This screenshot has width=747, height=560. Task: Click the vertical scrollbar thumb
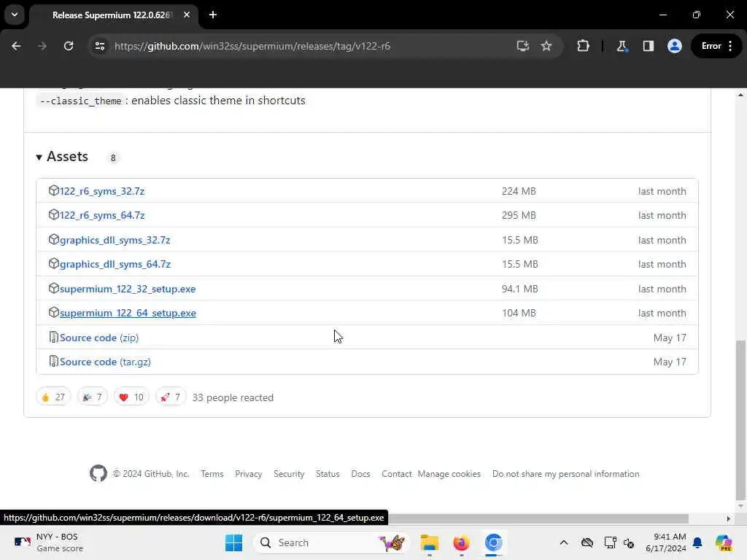tap(740, 420)
